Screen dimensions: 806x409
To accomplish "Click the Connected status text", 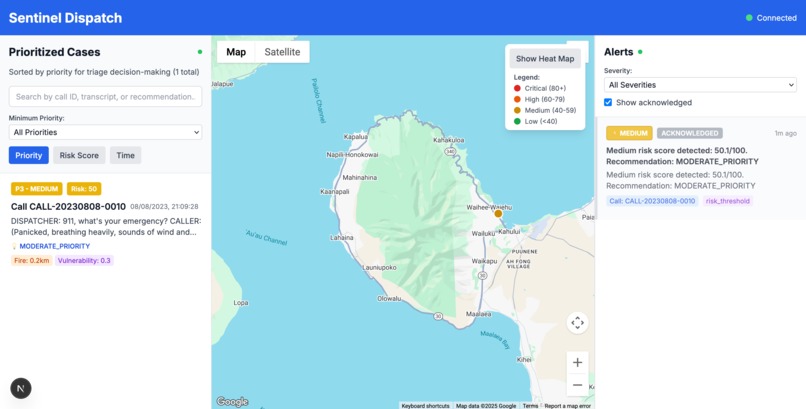I will tap(777, 18).
